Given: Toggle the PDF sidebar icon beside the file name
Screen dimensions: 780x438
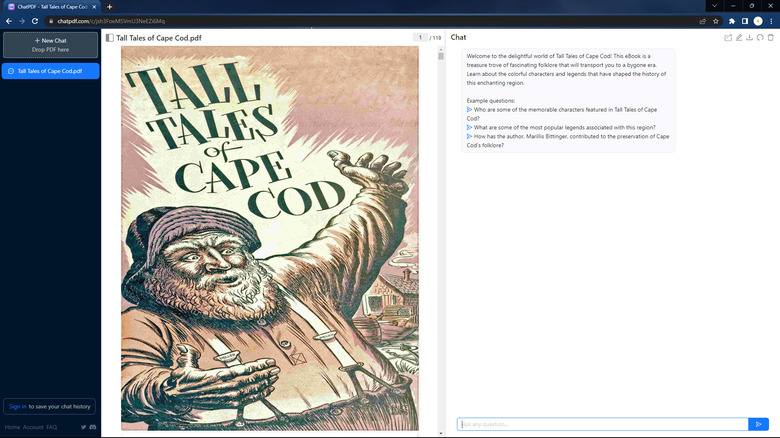Looking at the screenshot, I should (110, 38).
